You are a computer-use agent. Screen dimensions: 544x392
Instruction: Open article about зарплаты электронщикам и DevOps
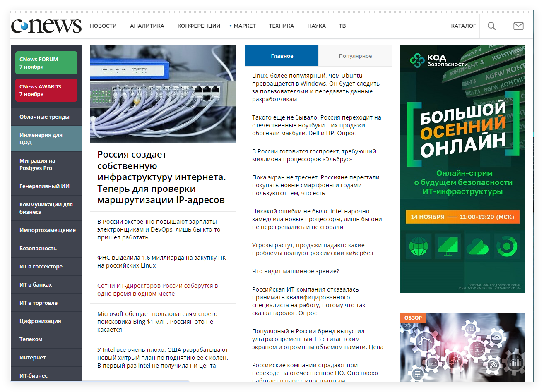click(x=159, y=229)
